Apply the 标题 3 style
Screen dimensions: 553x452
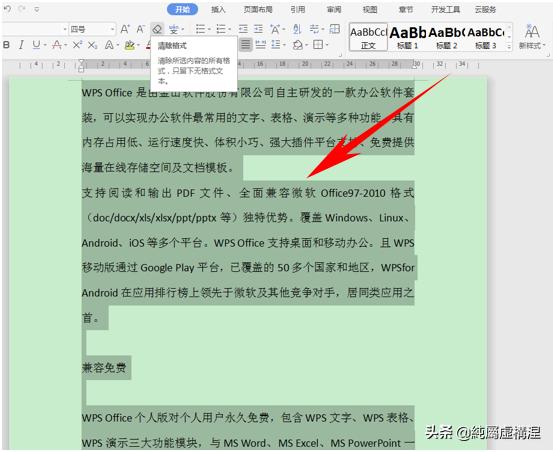pos(486,37)
